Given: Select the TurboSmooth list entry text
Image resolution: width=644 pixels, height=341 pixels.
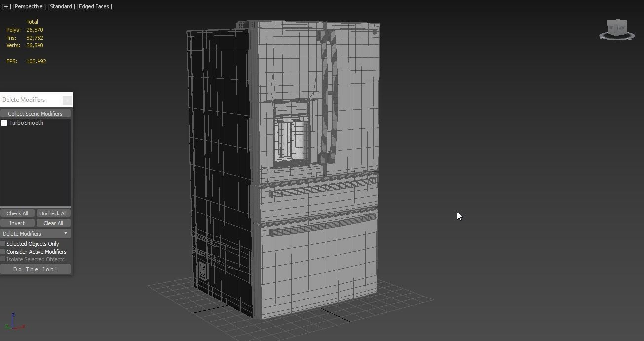Looking at the screenshot, I should point(26,123).
